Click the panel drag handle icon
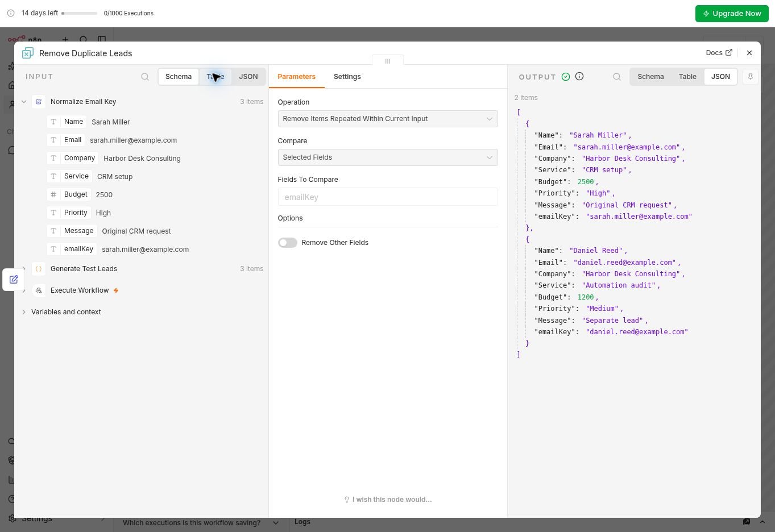775x532 pixels. click(x=388, y=61)
